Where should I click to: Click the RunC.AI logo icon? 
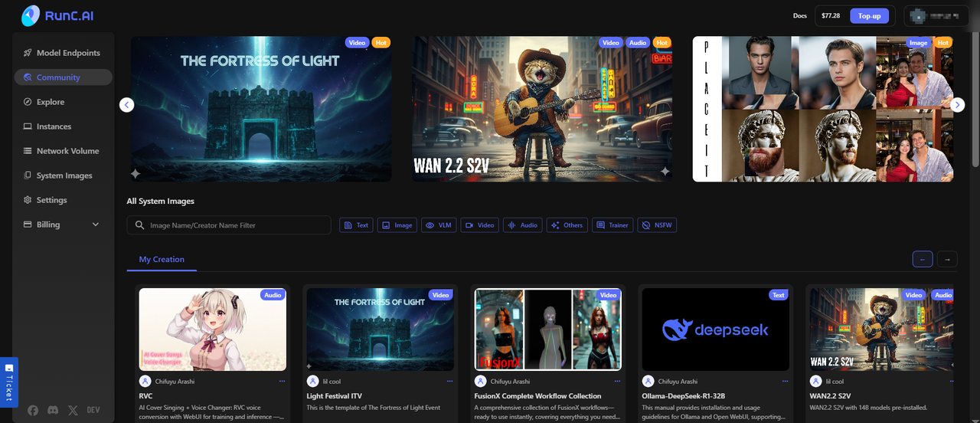[31, 15]
